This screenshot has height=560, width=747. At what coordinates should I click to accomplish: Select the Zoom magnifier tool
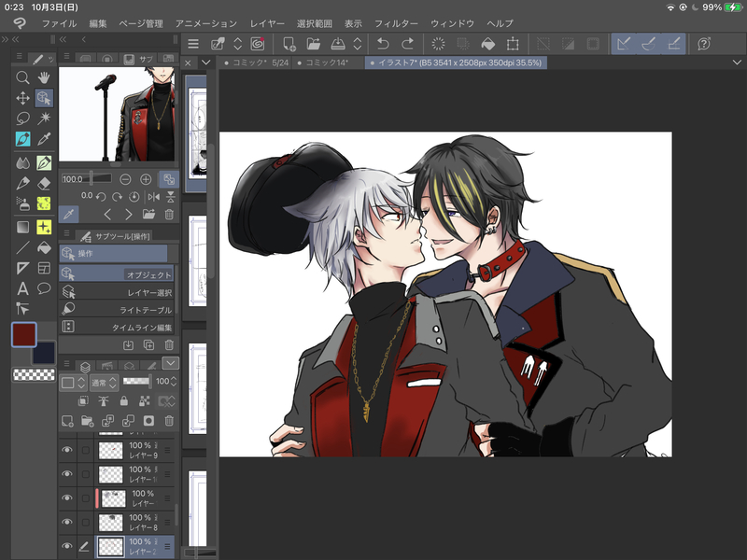pos(22,77)
